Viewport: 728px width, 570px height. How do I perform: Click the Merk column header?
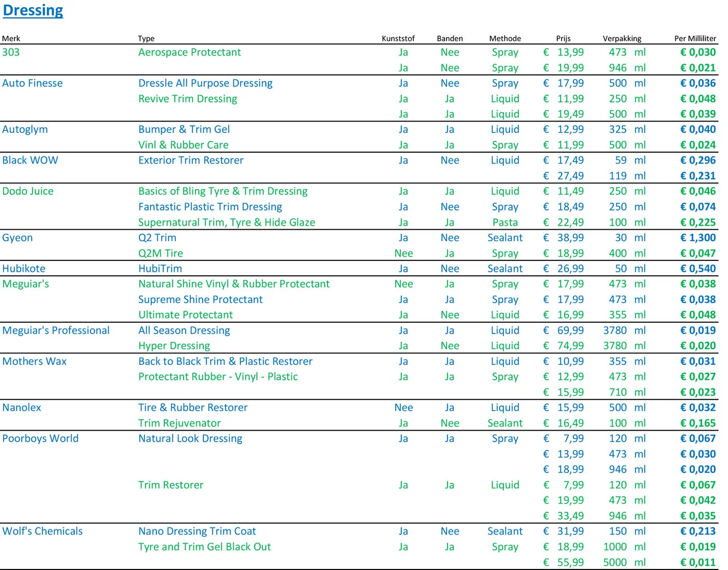coord(11,38)
